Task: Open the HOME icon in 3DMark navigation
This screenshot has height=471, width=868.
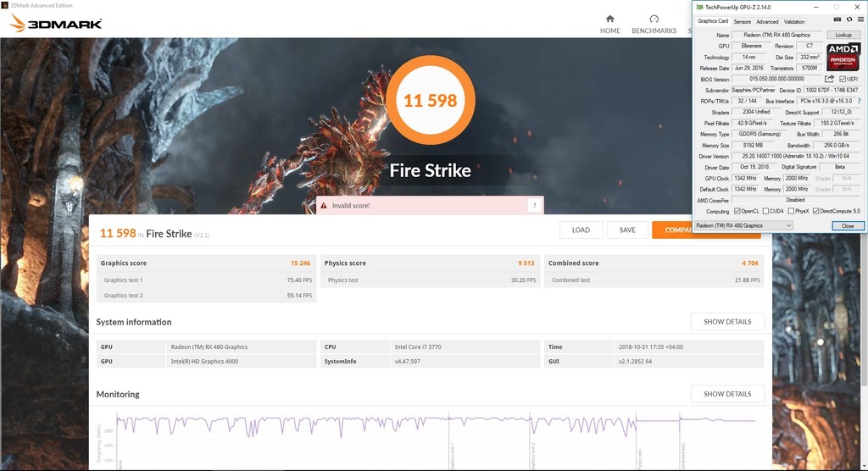Action: [609, 19]
